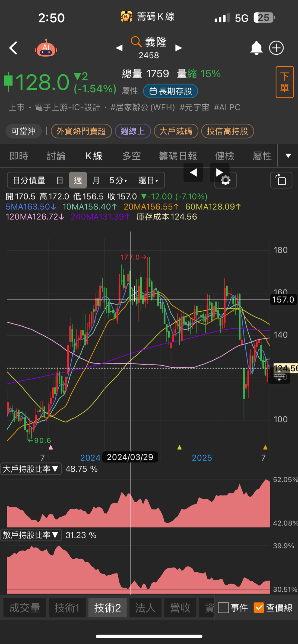This screenshot has height=644, width=298.
Task: Tap the 120MA126.72 indicator text
Action: click(x=35, y=217)
